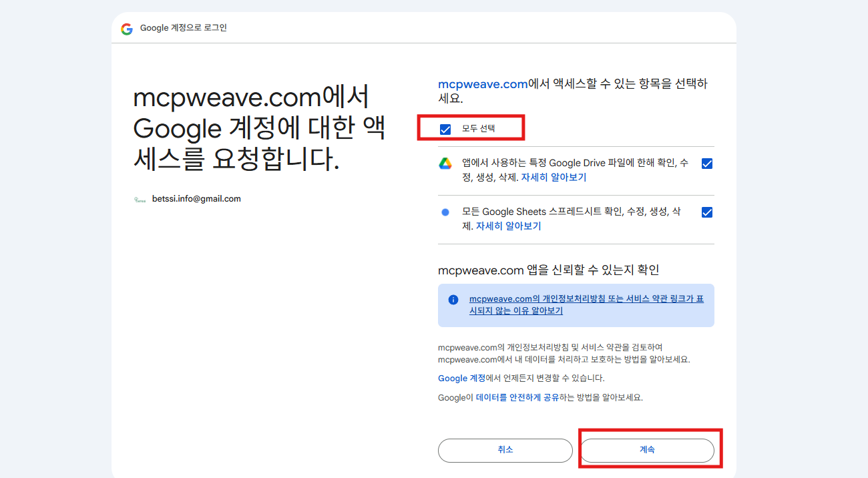
Task: Open the privacy policy notice link in blue box
Action: coord(586,305)
